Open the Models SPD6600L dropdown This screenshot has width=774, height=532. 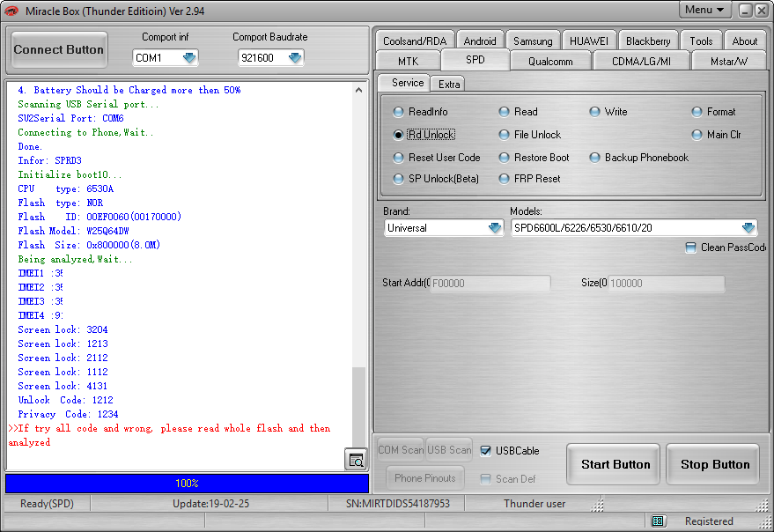[x=748, y=228]
